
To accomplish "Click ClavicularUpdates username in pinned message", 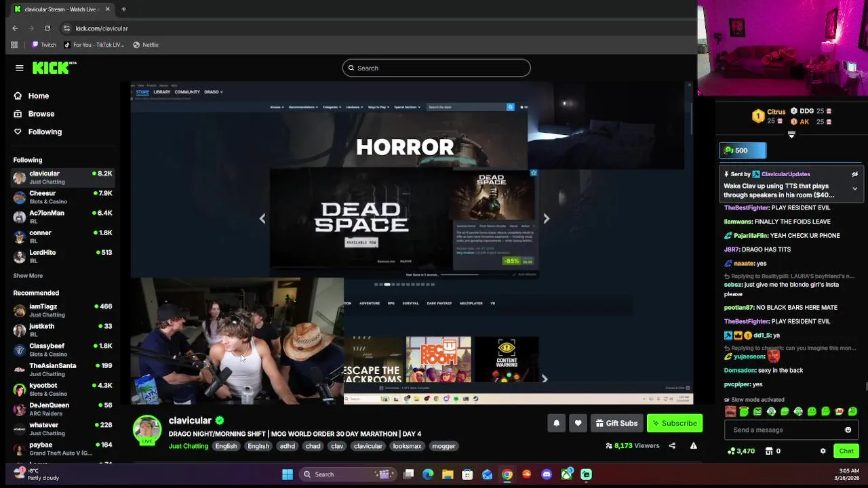I will [x=785, y=174].
